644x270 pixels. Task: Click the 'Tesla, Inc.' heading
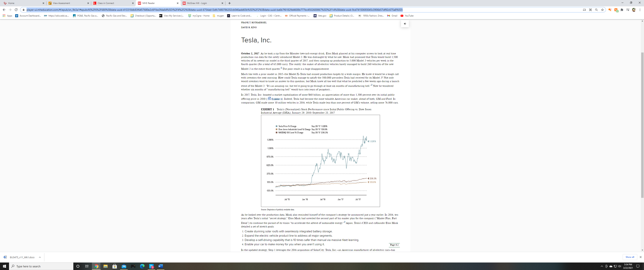pos(256,40)
